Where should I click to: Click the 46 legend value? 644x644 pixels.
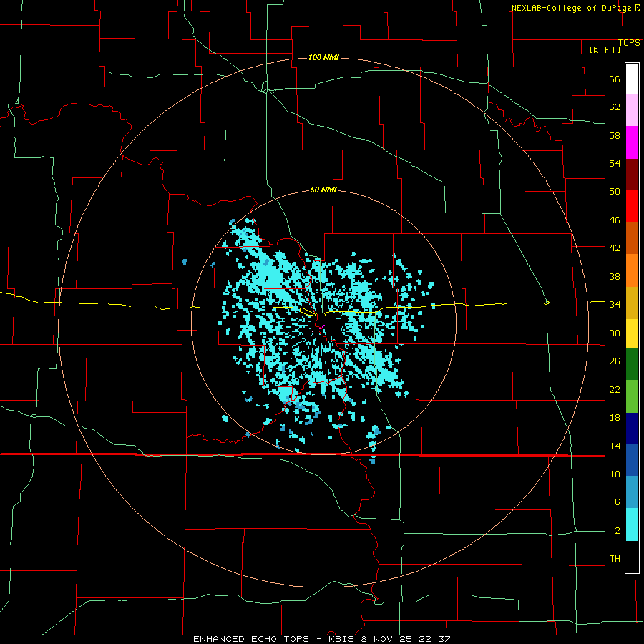click(x=615, y=220)
